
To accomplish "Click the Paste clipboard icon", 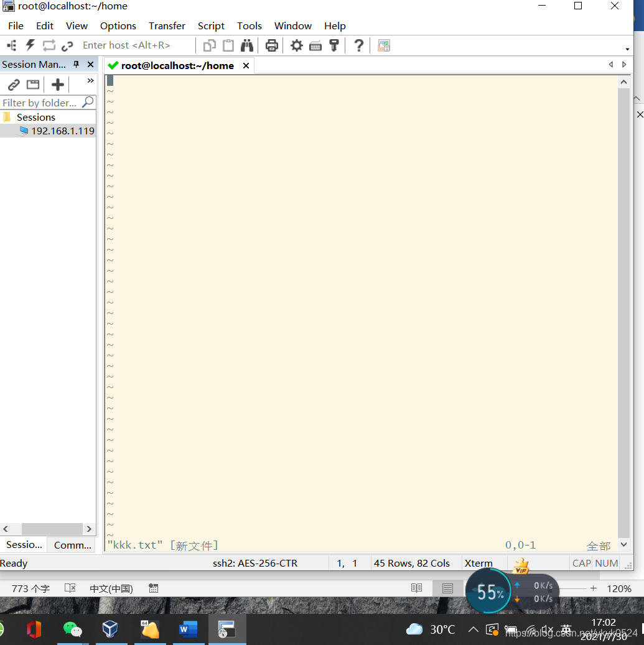I will pyautogui.click(x=228, y=45).
